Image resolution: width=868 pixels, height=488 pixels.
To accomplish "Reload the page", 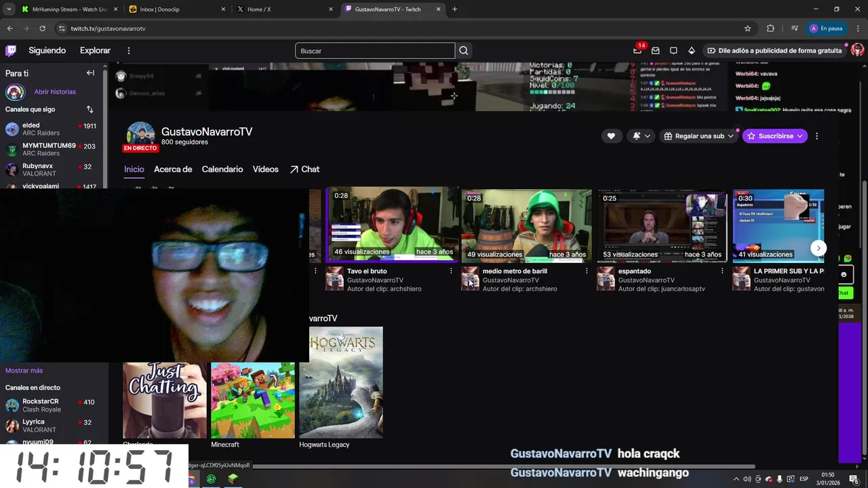I will tap(42, 28).
